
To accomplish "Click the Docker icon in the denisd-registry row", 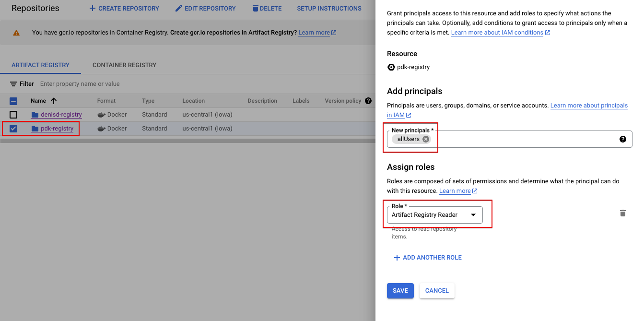I will coord(101,115).
